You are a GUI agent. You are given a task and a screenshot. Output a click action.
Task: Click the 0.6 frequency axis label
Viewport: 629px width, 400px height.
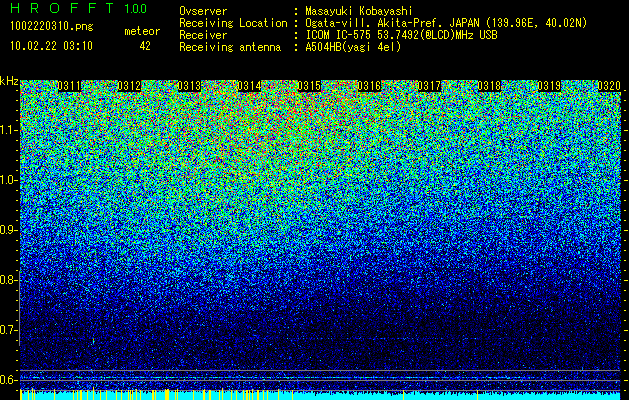click(x=8, y=380)
